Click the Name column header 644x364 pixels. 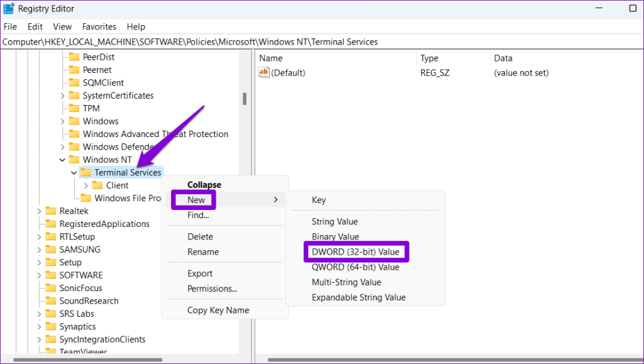click(271, 58)
